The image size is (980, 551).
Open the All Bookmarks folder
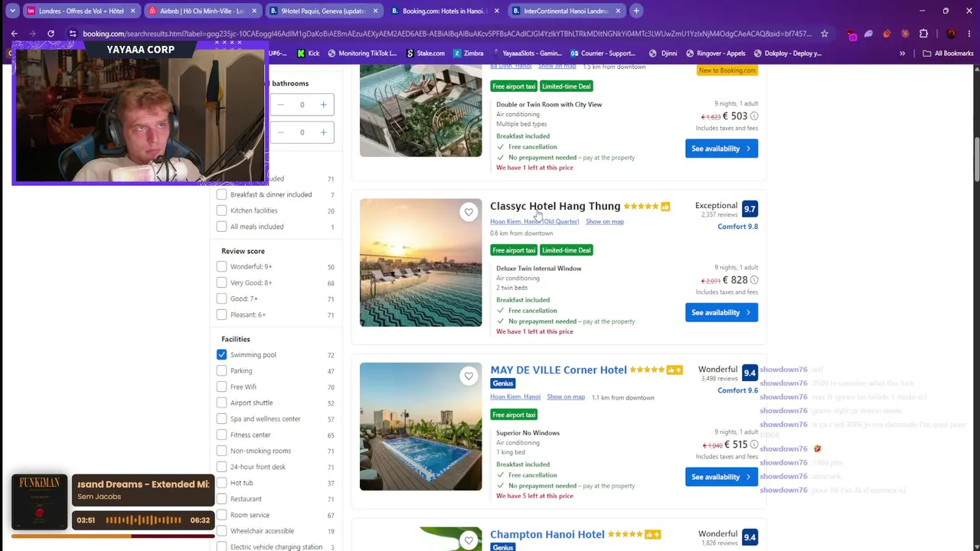(x=948, y=54)
